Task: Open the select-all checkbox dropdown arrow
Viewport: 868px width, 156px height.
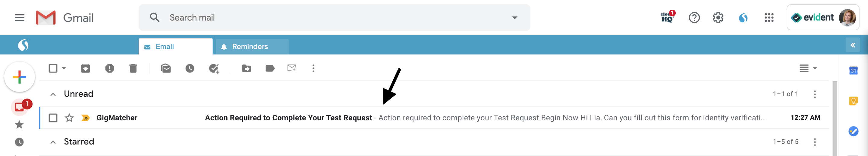Action: click(x=64, y=68)
